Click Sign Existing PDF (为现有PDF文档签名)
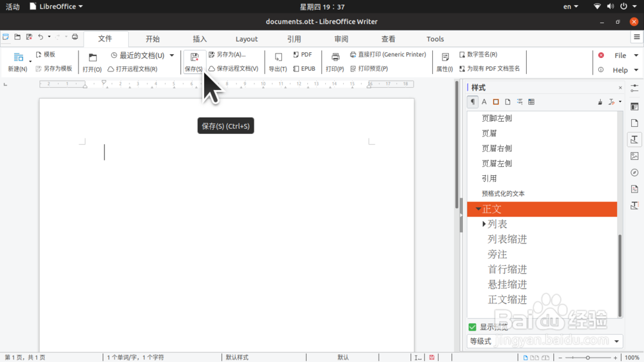 click(x=489, y=69)
